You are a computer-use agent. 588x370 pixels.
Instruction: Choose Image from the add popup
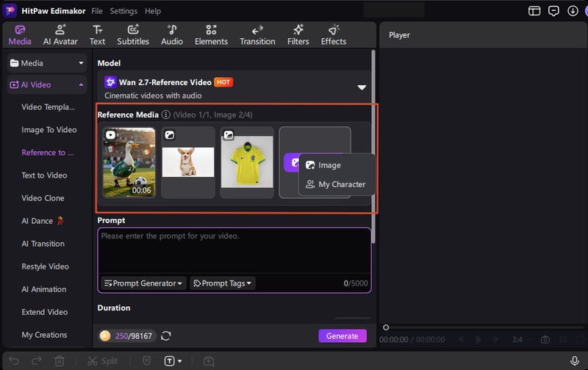pyautogui.click(x=329, y=165)
